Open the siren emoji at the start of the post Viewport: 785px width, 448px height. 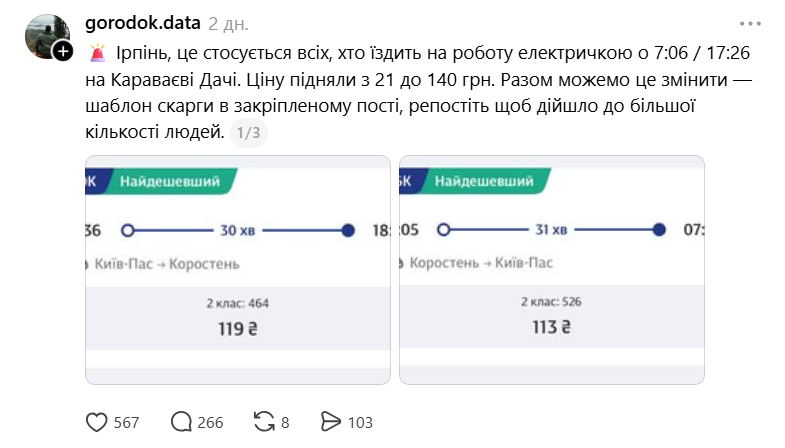pyautogui.click(x=98, y=53)
